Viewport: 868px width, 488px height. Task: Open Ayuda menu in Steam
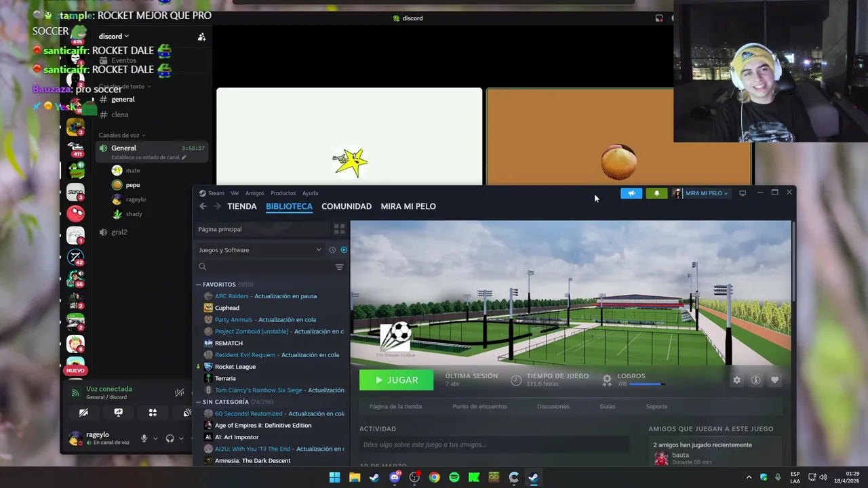(x=310, y=193)
